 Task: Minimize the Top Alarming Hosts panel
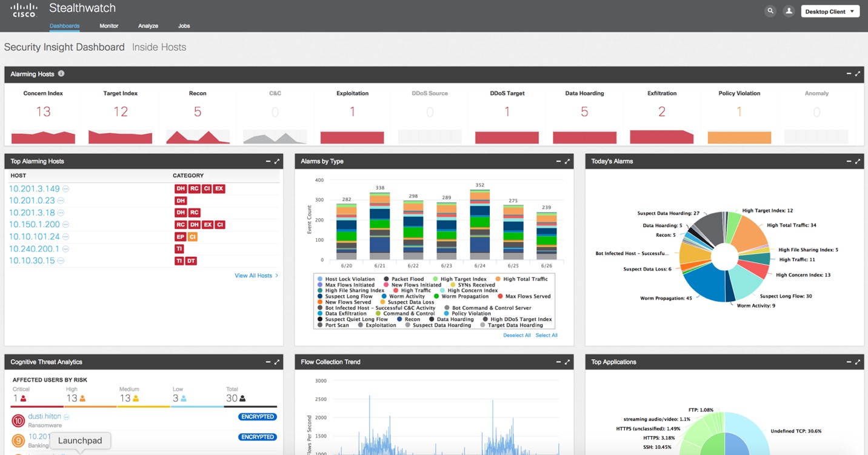tap(268, 161)
